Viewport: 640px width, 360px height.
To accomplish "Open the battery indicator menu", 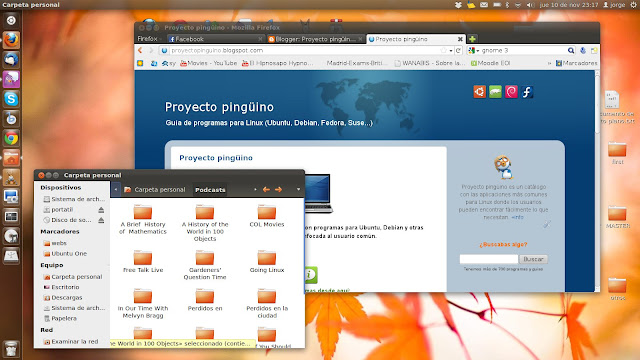I will (497, 5).
